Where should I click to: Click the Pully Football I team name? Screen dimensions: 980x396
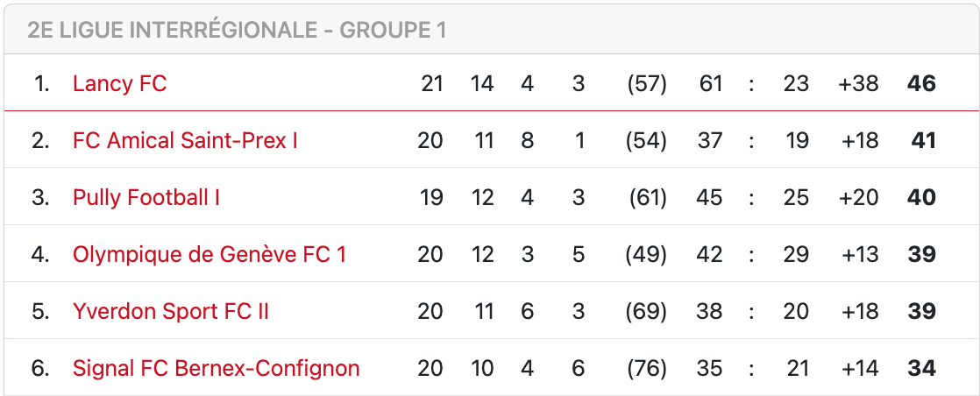146,198
